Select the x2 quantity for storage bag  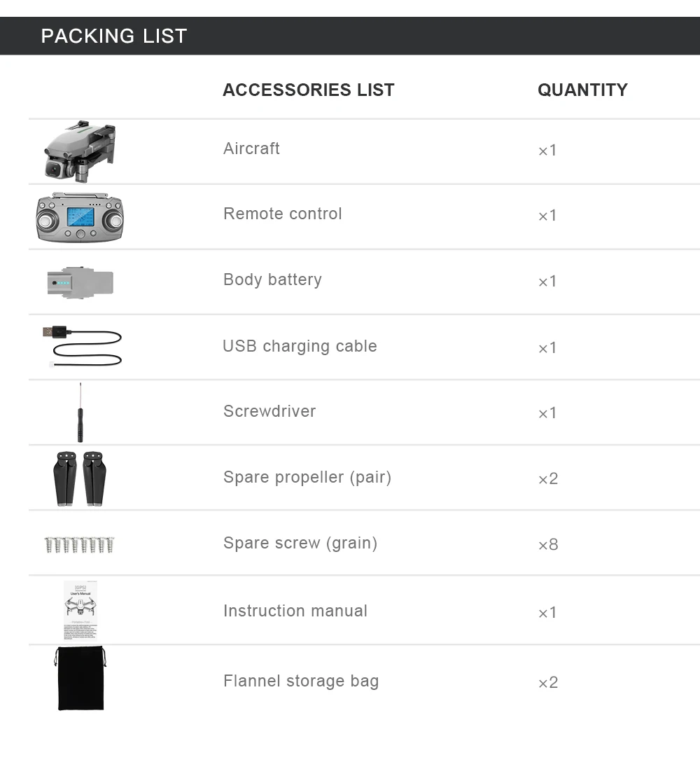[x=548, y=683]
